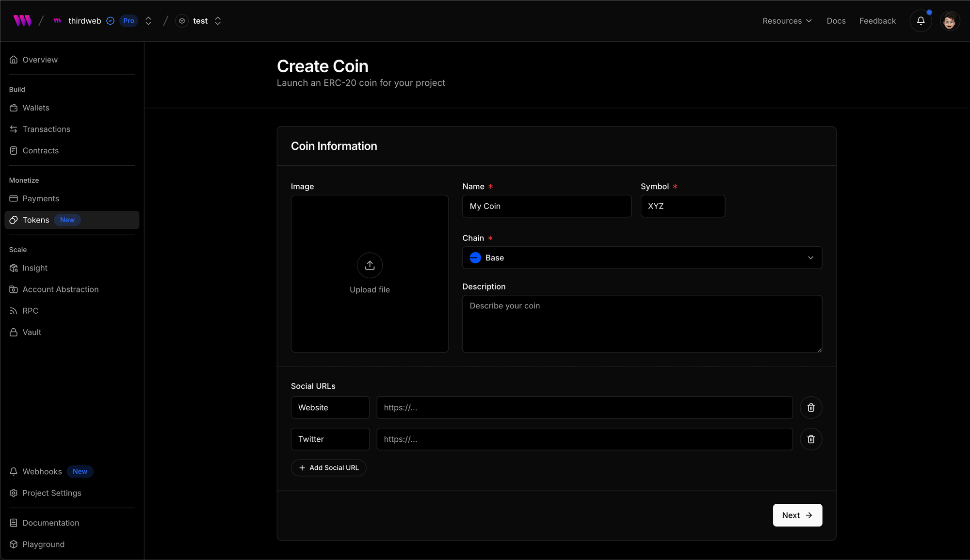Viewport: 970px width, 560px height.
Task: Click Add Social URL button
Action: [x=328, y=468]
